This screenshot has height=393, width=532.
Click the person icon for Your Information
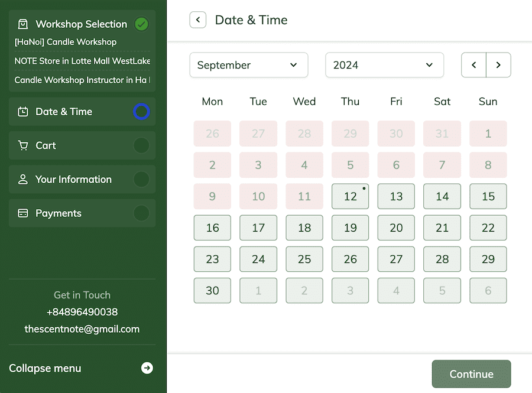click(23, 180)
